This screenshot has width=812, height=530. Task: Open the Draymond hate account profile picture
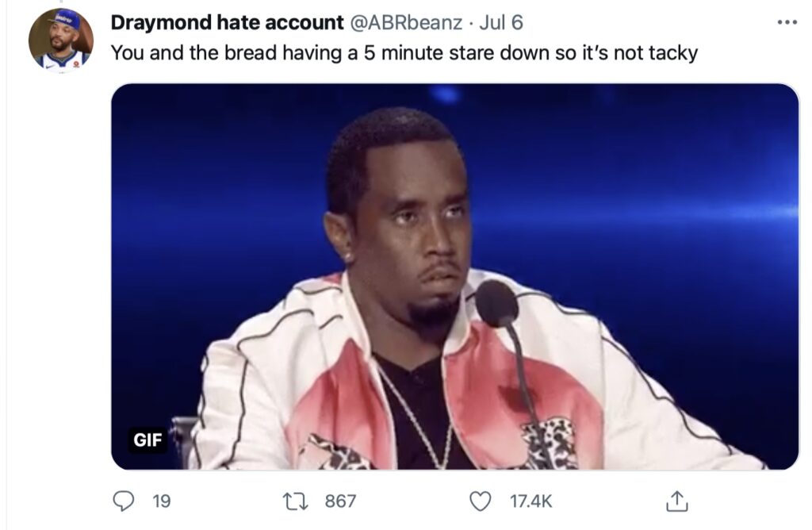[61, 40]
